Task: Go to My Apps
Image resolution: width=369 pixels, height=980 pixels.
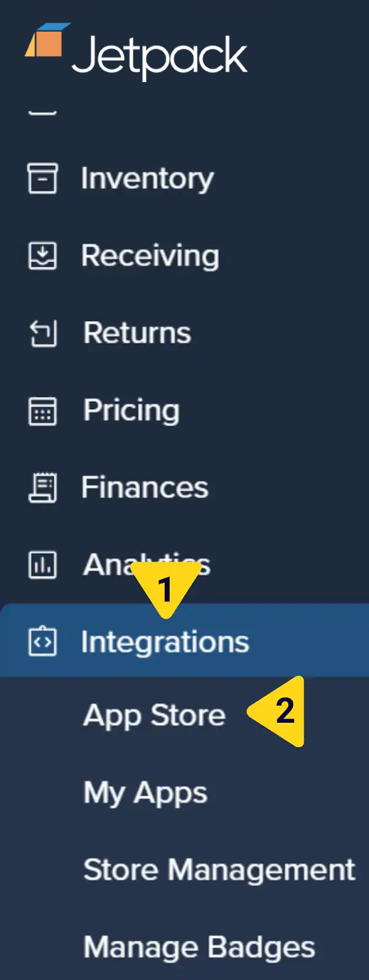Action: coord(145,793)
